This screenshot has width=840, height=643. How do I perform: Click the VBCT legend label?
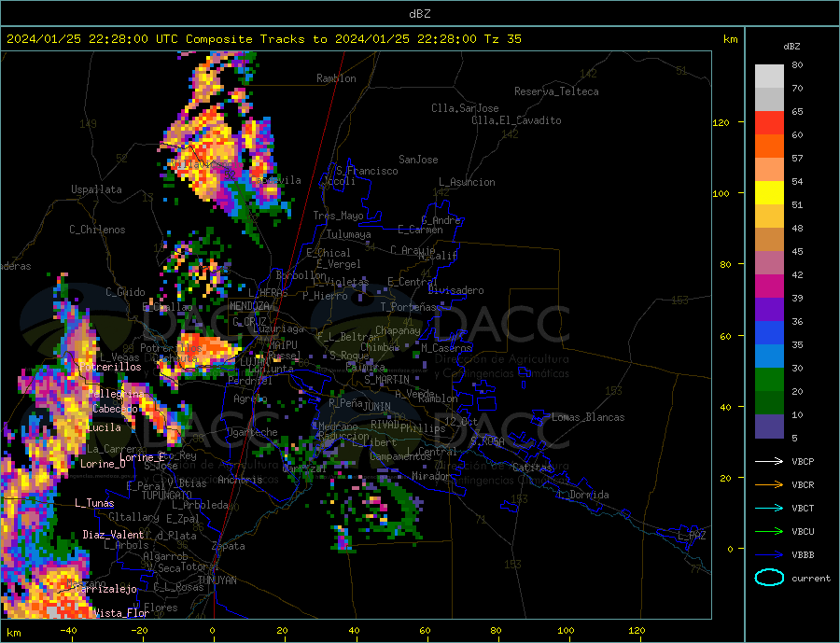803,508
